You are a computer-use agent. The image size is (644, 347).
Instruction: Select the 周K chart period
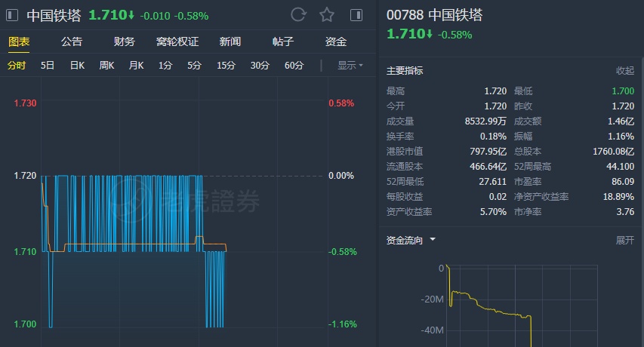tap(106, 66)
